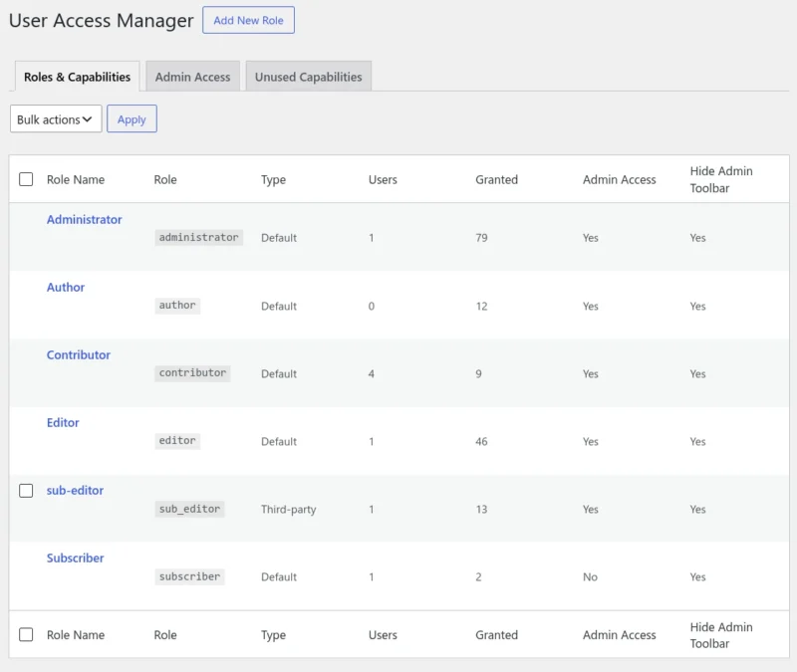This screenshot has width=797, height=672.
Task: Click the 'editor' role slug
Action: (x=177, y=440)
